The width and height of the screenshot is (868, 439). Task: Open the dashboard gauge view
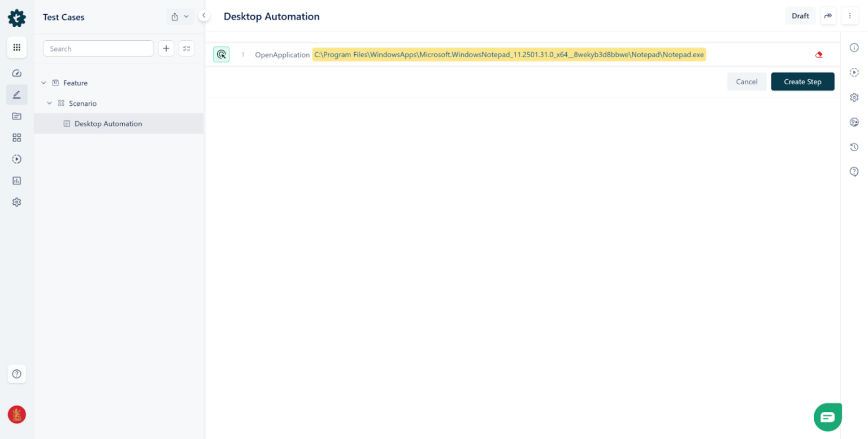[17, 72]
